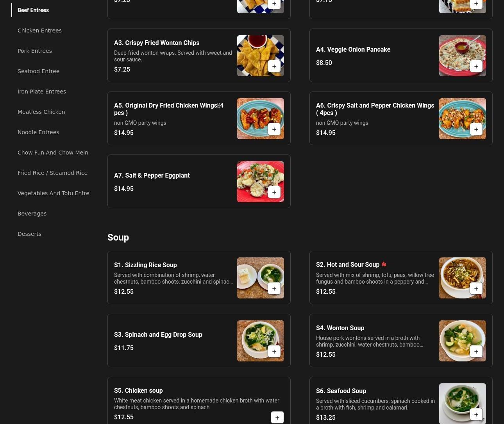Go to Noodle Entrees section
The height and width of the screenshot is (424, 504).
click(x=38, y=132)
